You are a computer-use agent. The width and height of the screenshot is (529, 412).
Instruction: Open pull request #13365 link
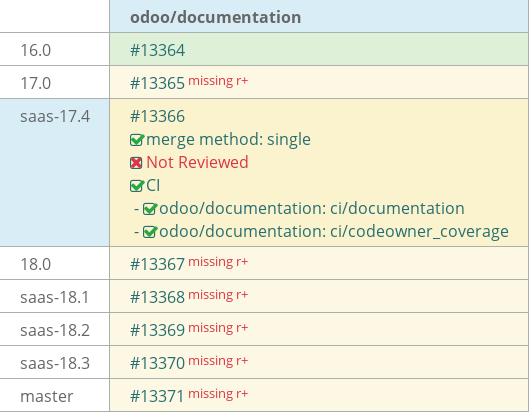click(158, 83)
